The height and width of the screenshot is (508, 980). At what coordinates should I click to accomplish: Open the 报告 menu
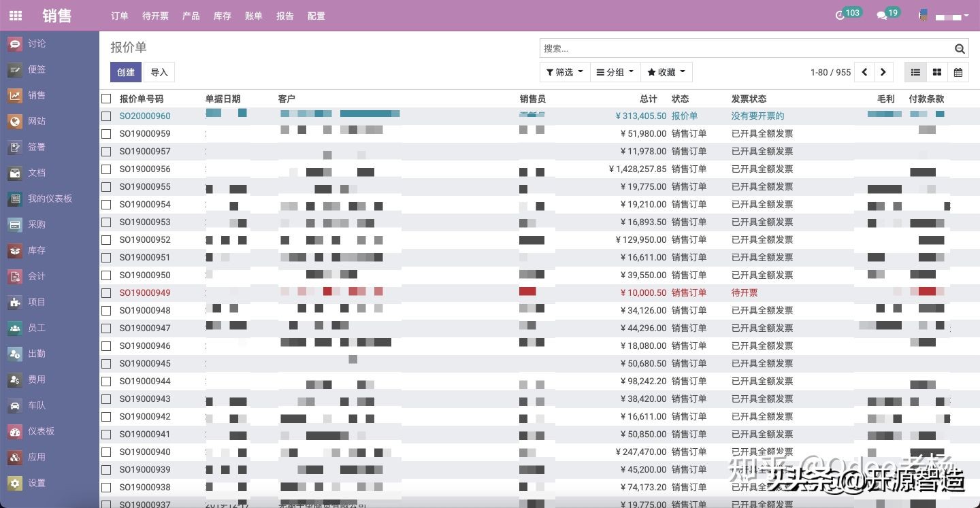pos(285,16)
